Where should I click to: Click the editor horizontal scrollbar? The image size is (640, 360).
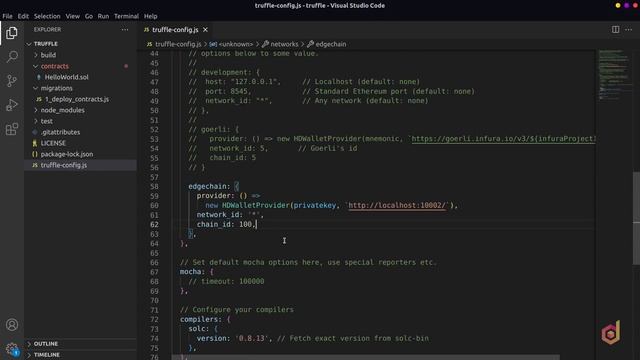(x=366, y=357)
